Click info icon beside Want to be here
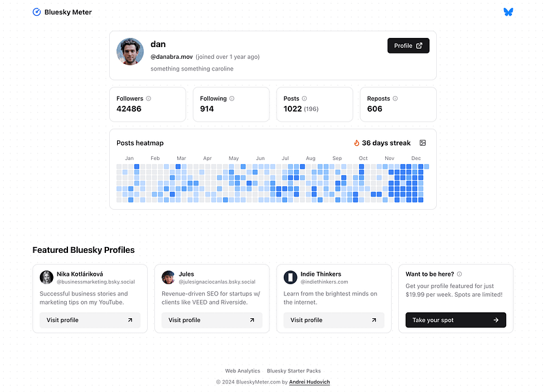This screenshot has height=392, width=546. tap(459, 274)
